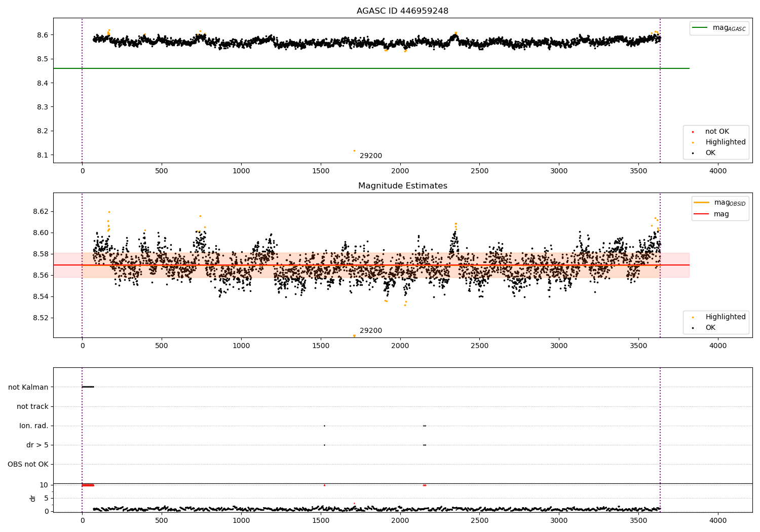Click the green line swatch in top legend
The width and height of the screenshot is (760, 532).
coord(700,28)
